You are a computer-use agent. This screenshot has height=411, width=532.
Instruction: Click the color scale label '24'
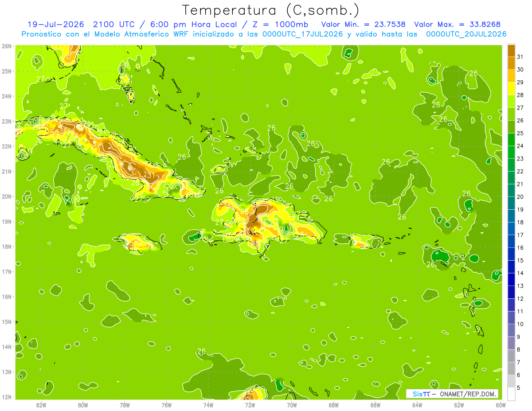point(520,146)
